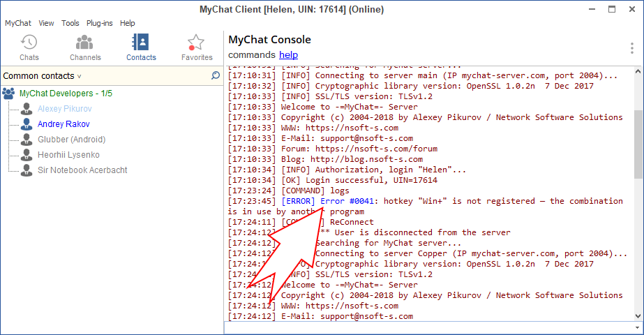Open the Tools menu
Image resolution: width=644 pixels, height=335 pixels.
[70, 23]
